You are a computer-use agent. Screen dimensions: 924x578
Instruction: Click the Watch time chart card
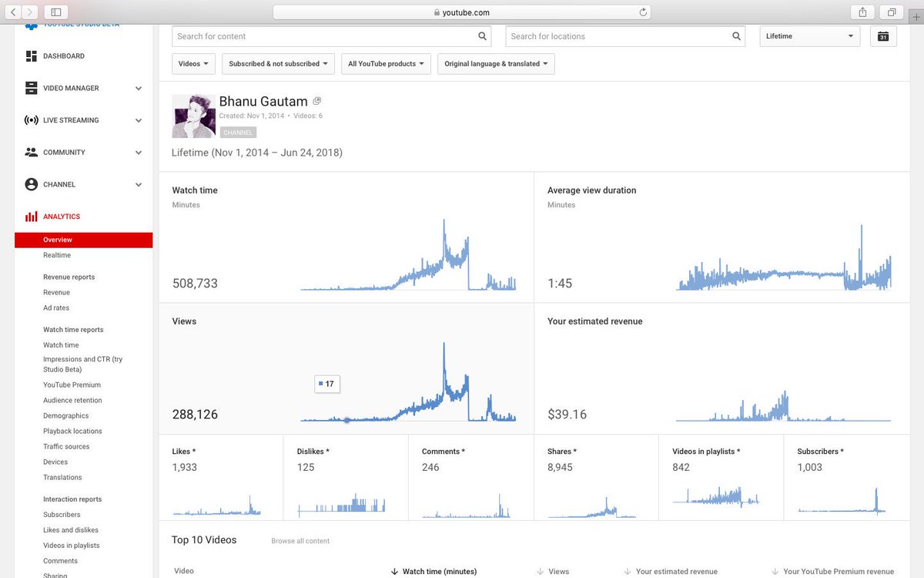[x=346, y=237]
